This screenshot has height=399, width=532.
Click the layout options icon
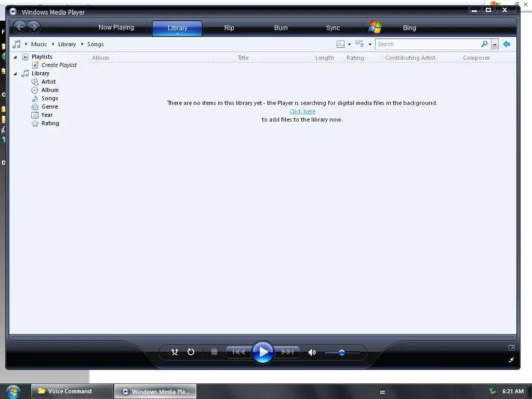340,44
